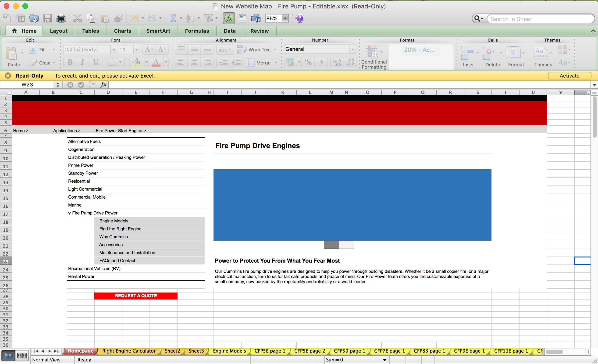Image resolution: width=598 pixels, height=364 pixels.
Task: Click the Search in Sheet field
Action: click(541, 19)
